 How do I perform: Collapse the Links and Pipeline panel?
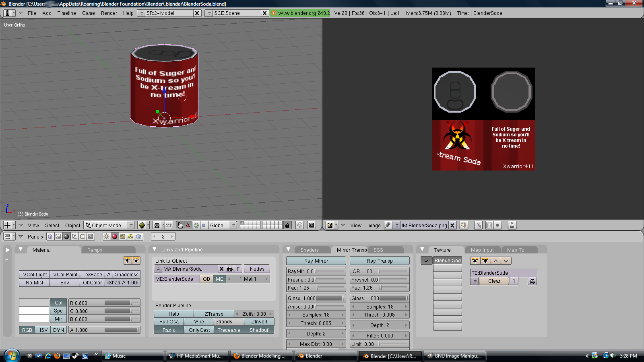tap(154, 249)
